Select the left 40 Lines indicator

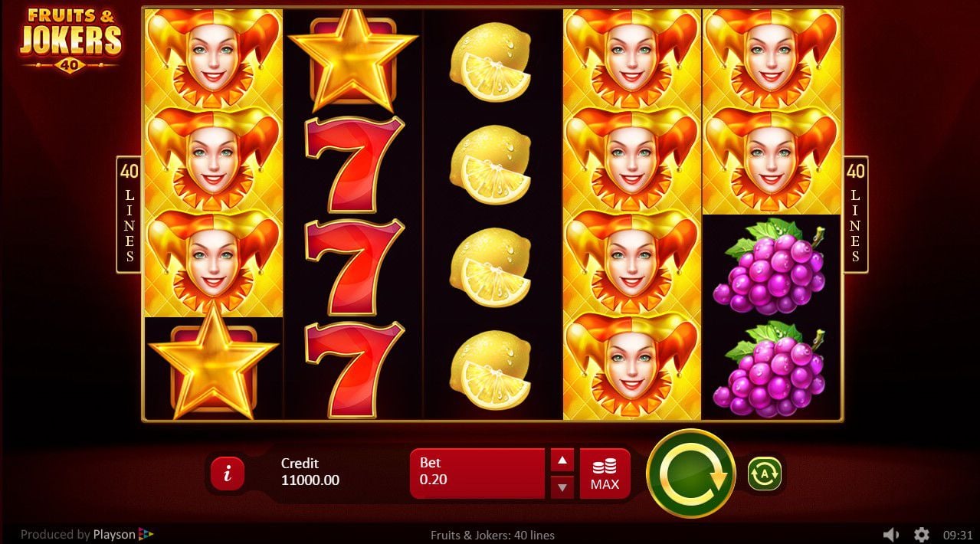pos(129,215)
